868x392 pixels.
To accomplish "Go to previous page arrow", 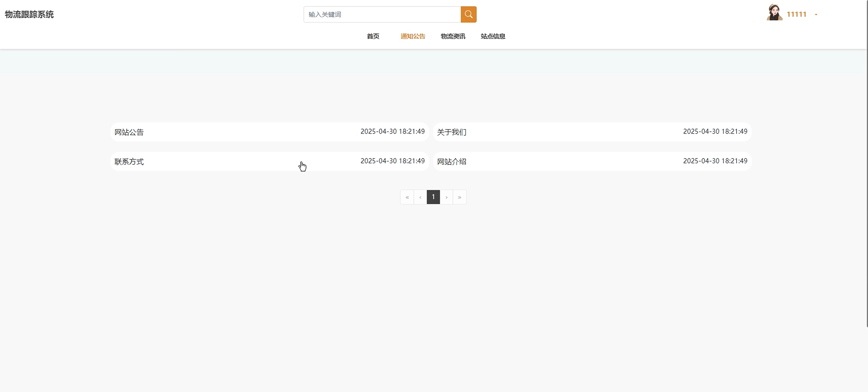I will [x=420, y=197].
